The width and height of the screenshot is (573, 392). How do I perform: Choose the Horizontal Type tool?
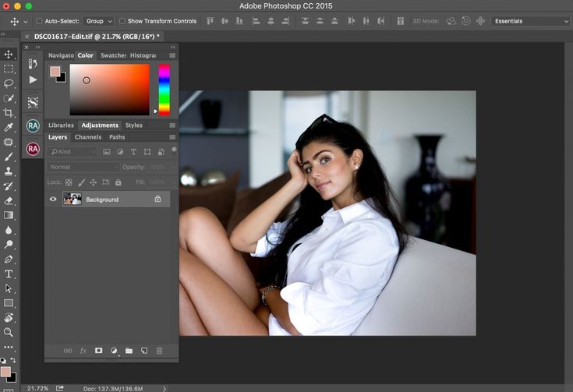click(9, 274)
